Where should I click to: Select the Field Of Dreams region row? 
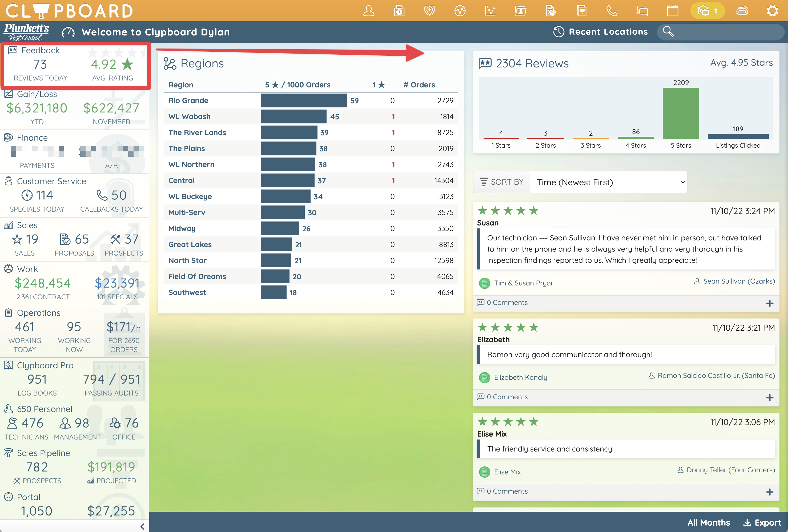(311, 277)
